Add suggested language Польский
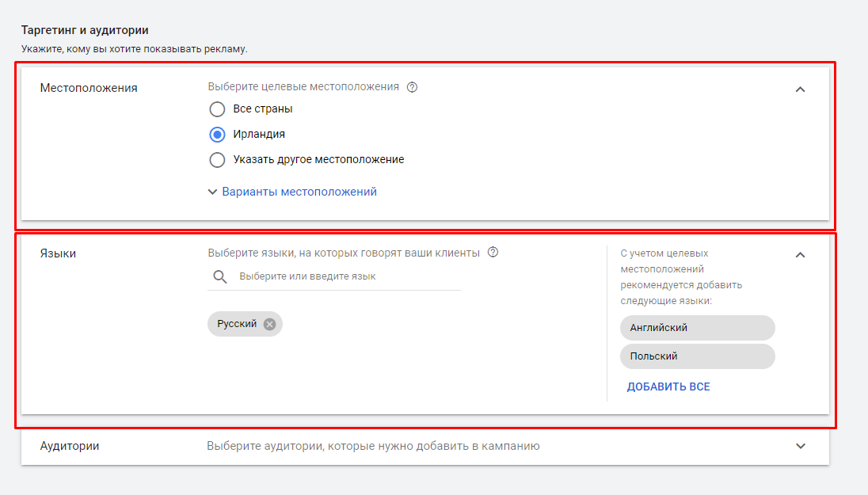Image resolution: width=868 pixels, height=495 pixels. [x=698, y=356]
